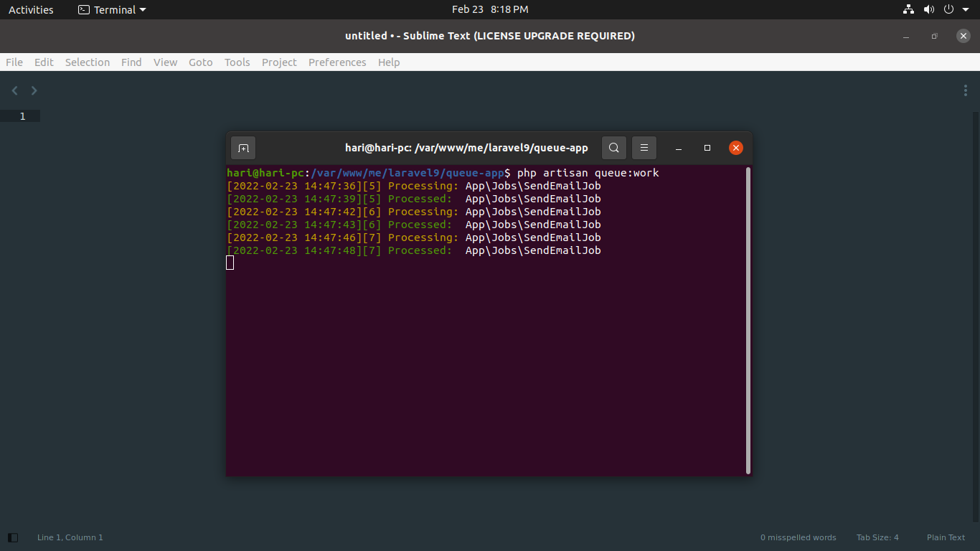The width and height of the screenshot is (980, 551).
Task: Open the system power menu
Action: [x=948, y=9]
